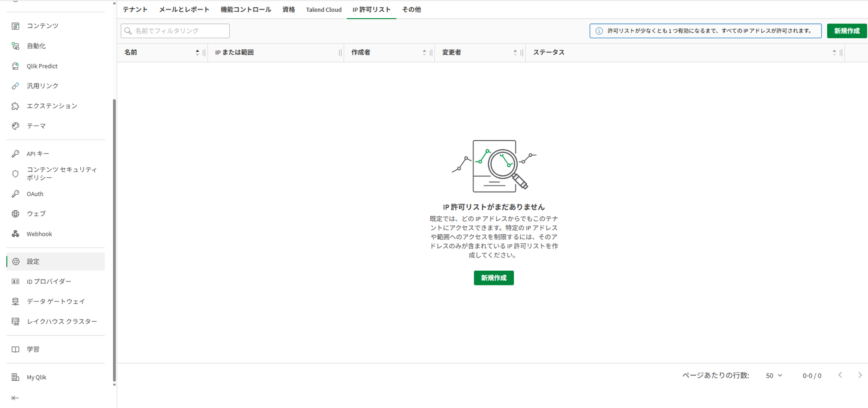Open the データ ゲートウェイ icon

[x=16, y=302]
